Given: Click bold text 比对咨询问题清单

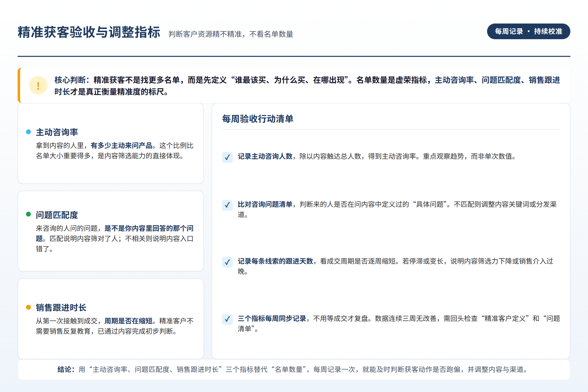Looking at the screenshot, I should tap(265, 204).
